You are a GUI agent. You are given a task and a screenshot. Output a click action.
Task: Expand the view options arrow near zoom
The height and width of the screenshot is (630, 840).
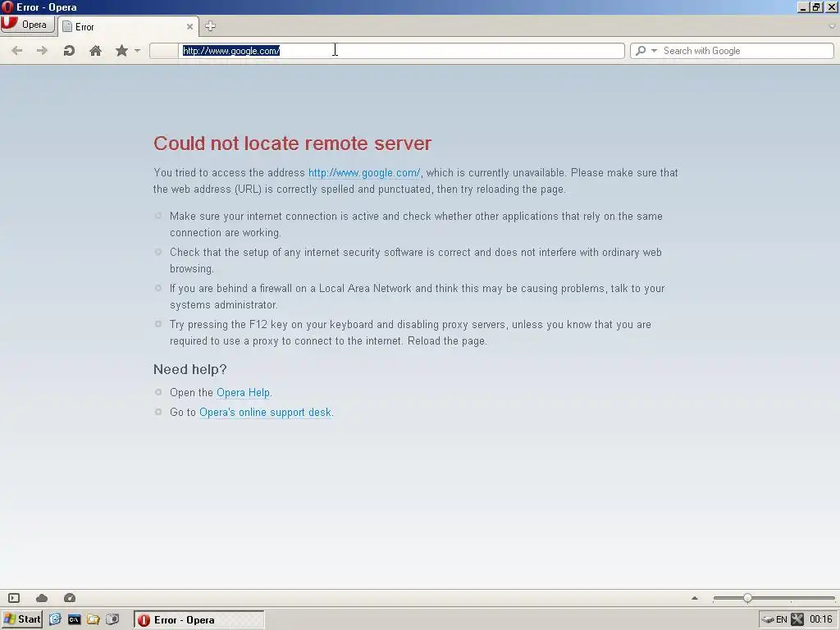click(695, 598)
